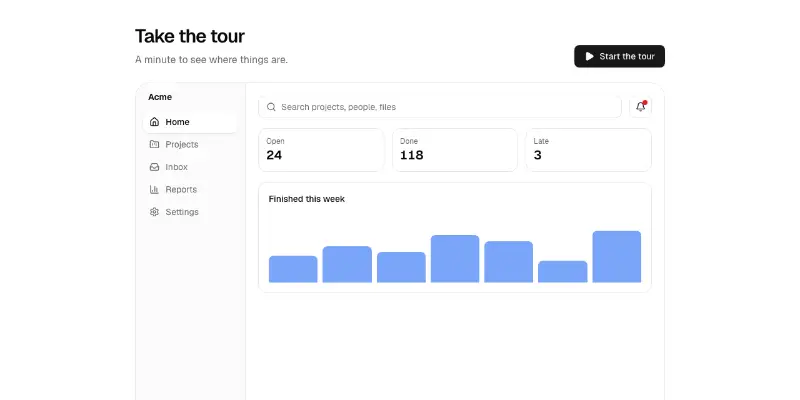Image resolution: width=800 pixels, height=400 pixels.
Task: Click the Acme workspace name
Action: tap(160, 97)
